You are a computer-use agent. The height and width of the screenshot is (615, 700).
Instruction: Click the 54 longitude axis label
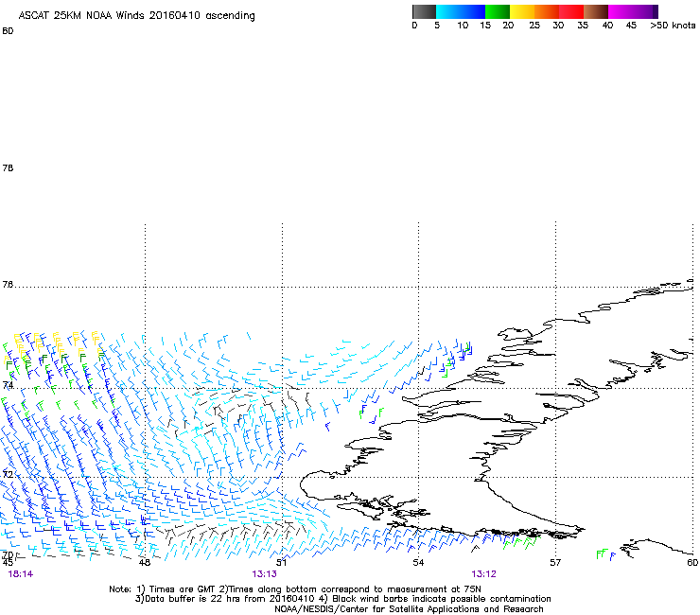418,562
